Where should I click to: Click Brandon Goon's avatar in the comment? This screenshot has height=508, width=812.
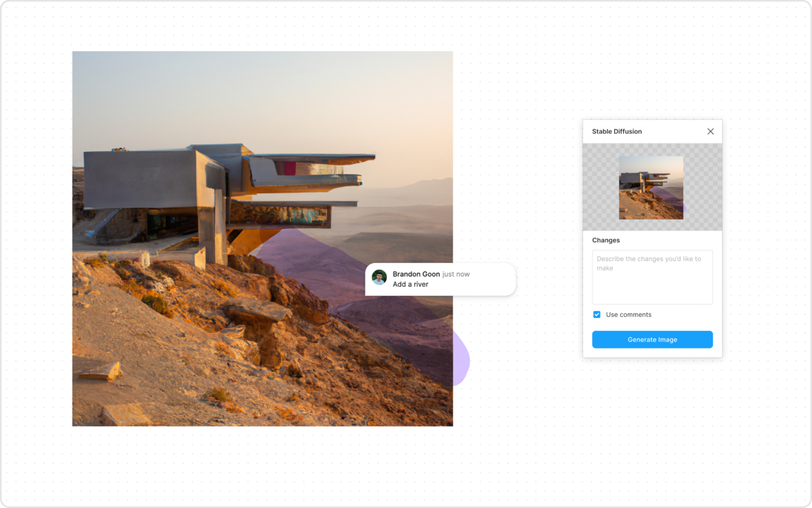379,278
